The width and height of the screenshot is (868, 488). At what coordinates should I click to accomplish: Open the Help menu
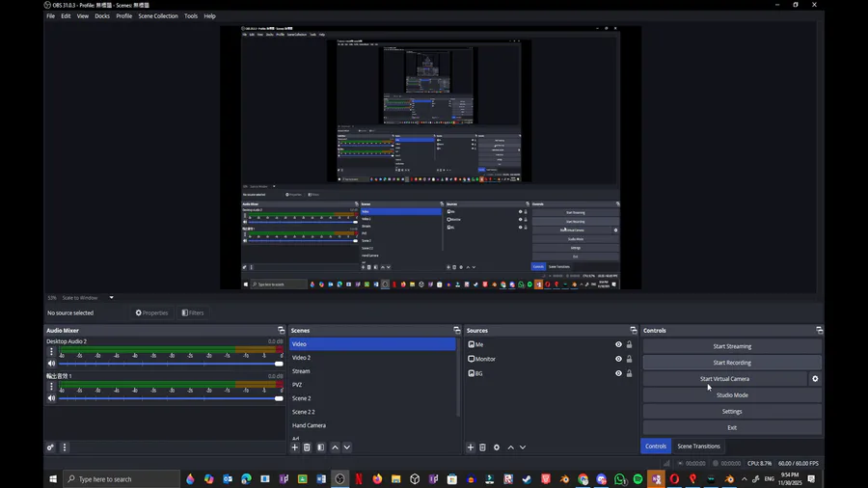click(x=210, y=16)
